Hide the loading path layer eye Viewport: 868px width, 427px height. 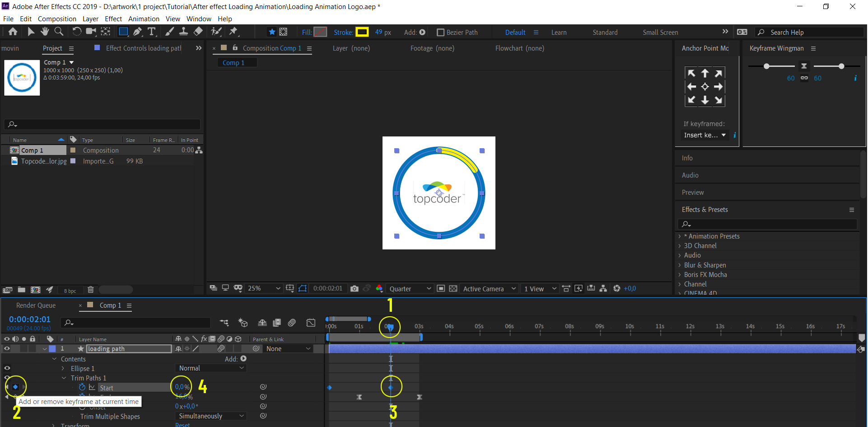tap(7, 348)
